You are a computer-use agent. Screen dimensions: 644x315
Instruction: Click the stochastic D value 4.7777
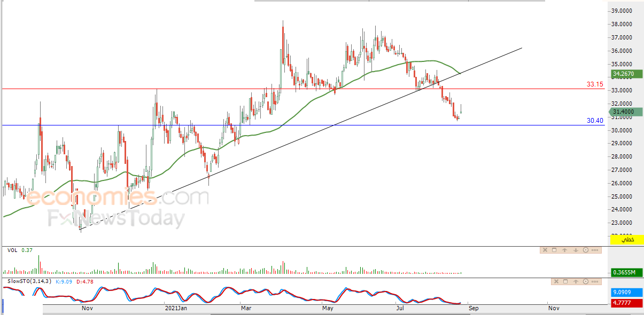(x=626, y=303)
